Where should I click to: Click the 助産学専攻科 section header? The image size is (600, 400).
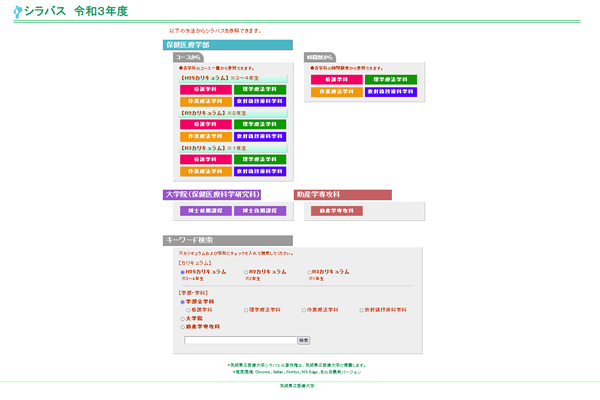coord(343,194)
